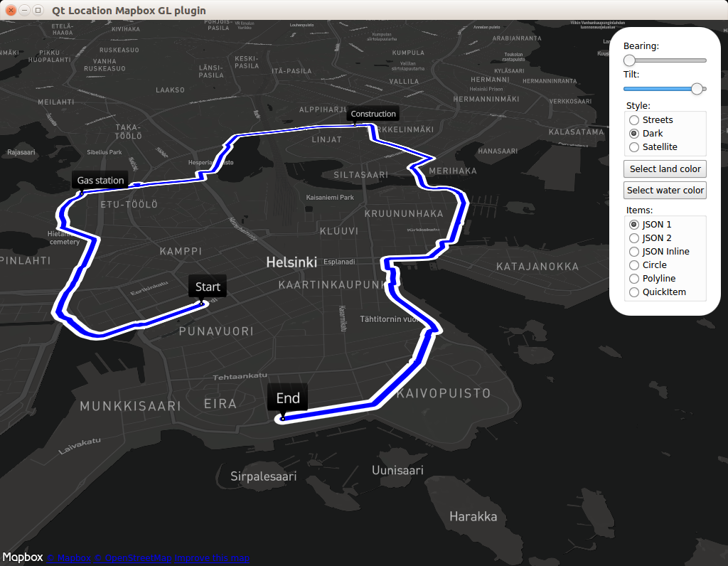Click the Laivakatu street label

(80, 446)
